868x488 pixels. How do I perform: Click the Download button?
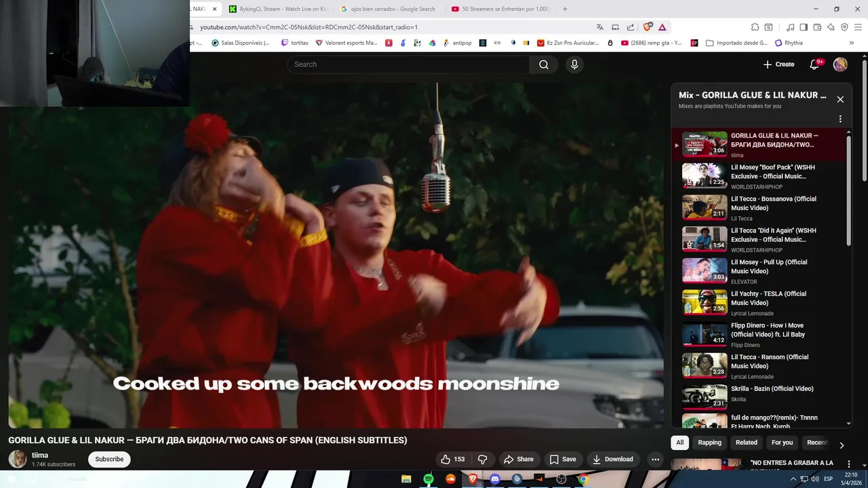(612, 459)
